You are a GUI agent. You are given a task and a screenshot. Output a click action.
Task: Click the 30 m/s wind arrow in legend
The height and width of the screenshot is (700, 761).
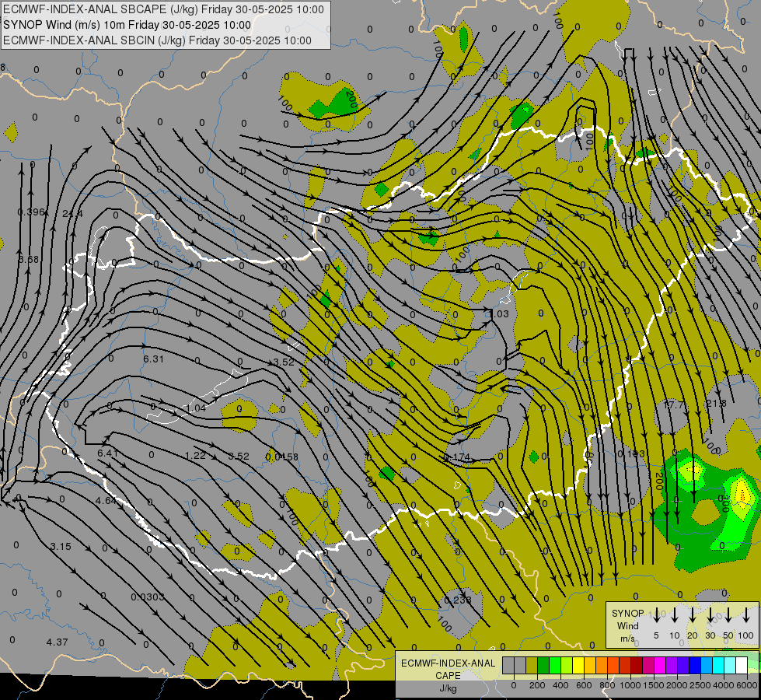(x=710, y=615)
